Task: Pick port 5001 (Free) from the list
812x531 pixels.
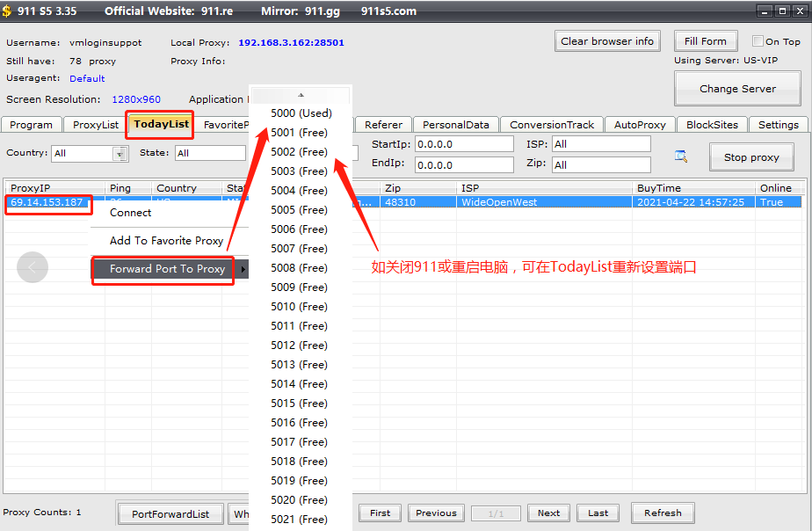Action: [x=299, y=133]
